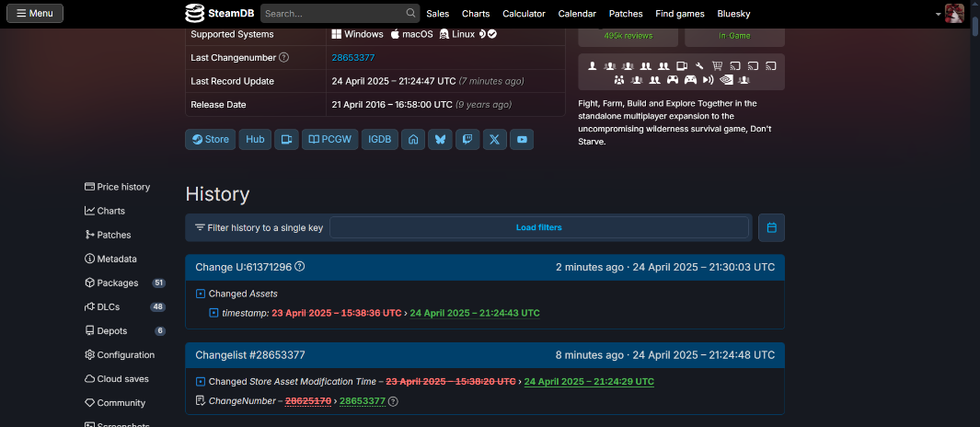
Task: Click the shopping cart feature icon
Action: click(717, 66)
